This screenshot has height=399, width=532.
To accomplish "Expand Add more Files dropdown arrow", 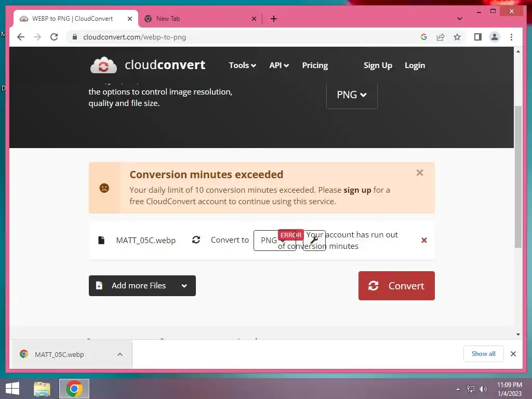I will [184, 286].
